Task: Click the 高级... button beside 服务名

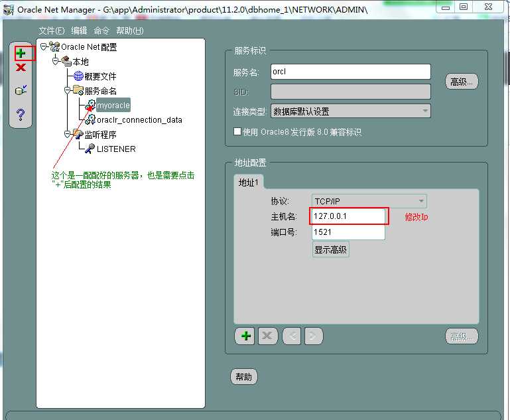Action: point(462,82)
